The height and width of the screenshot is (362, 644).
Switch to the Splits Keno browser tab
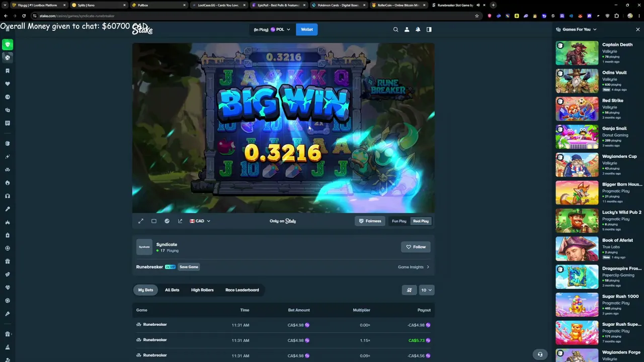click(x=98, y=5)
